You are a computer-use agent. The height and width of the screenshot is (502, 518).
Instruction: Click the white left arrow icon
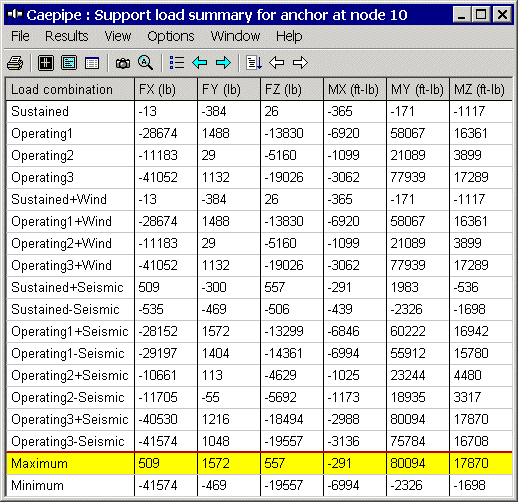[276, 62]
